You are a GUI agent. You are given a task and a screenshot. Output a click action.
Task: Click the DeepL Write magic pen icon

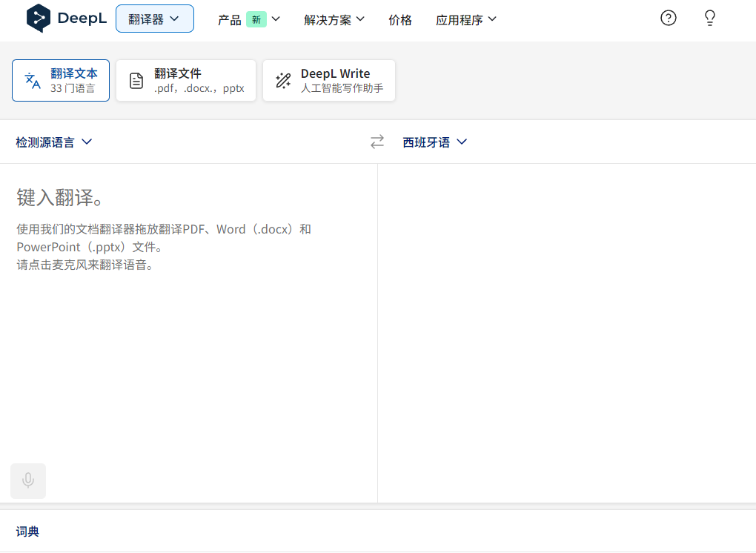coord(283,81)
